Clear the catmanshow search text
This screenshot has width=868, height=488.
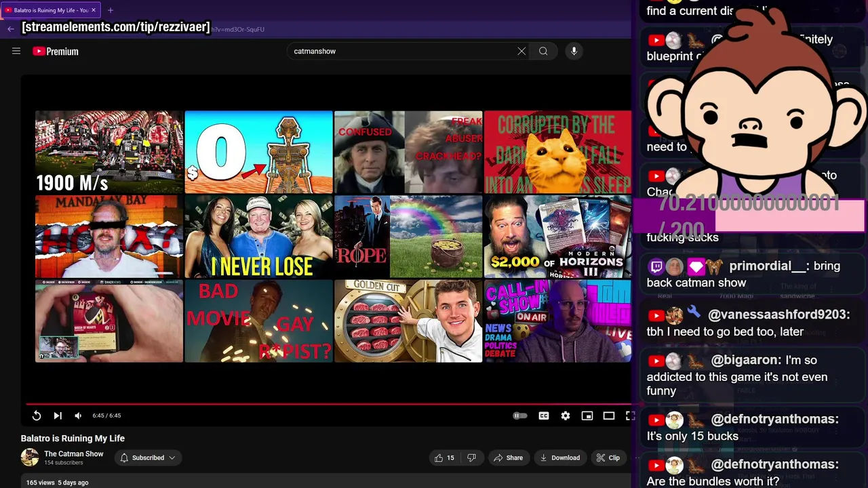coord(521,51)
